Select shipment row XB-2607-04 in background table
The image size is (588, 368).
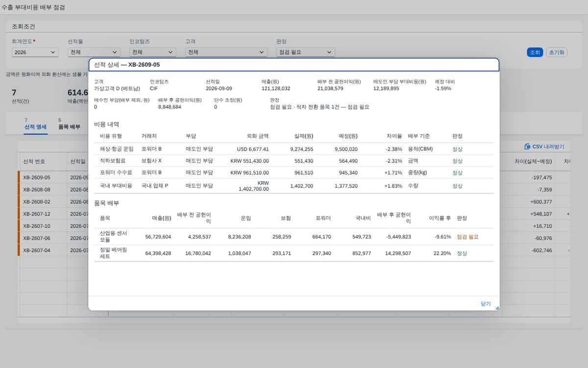click(37, 250)
